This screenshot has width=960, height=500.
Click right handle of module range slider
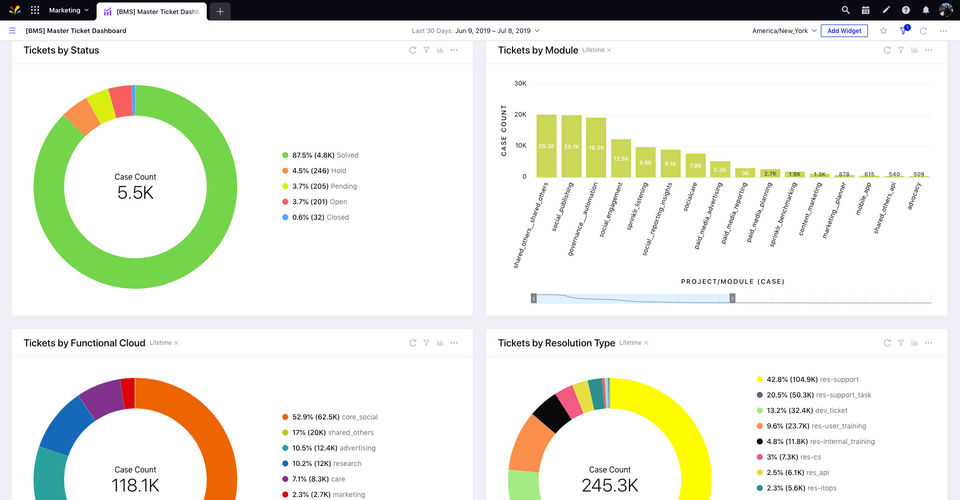pyautogui.click(x=732, y=298)
